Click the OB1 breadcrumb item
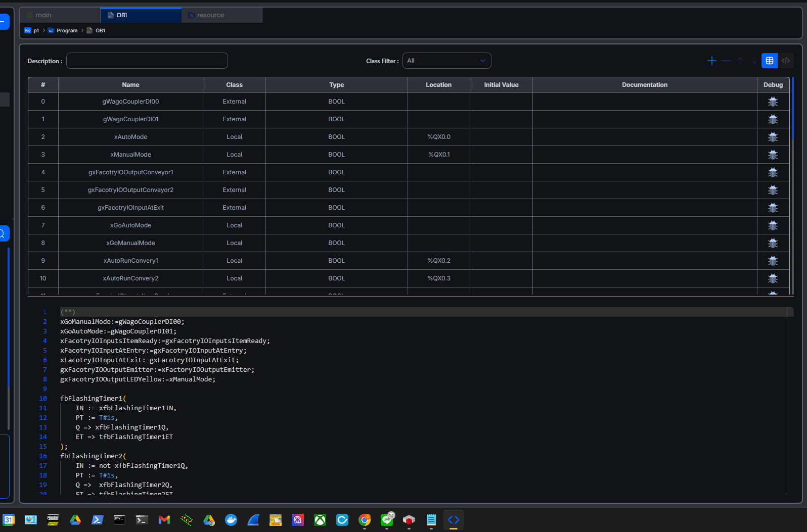Image resolution: width=807 pixels, height=532 pixels. coord(96,30)
